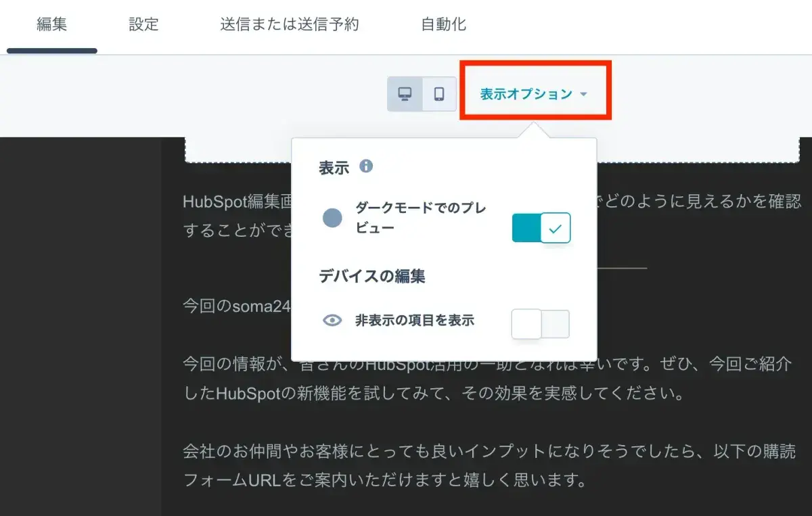The image size is (812, 516).
Task: Open the 自動化 tab
Action: (443, 25)
